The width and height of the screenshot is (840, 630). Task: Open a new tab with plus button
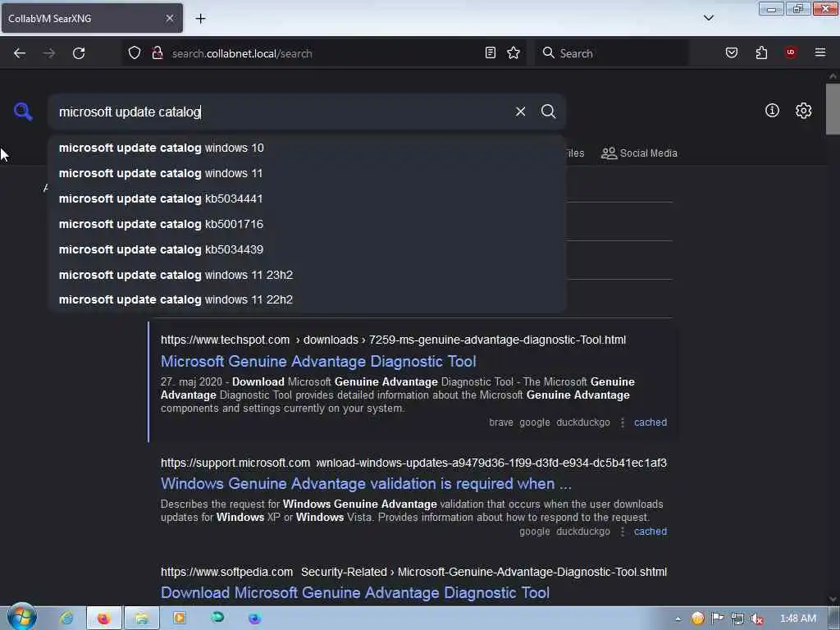(200, 19)
